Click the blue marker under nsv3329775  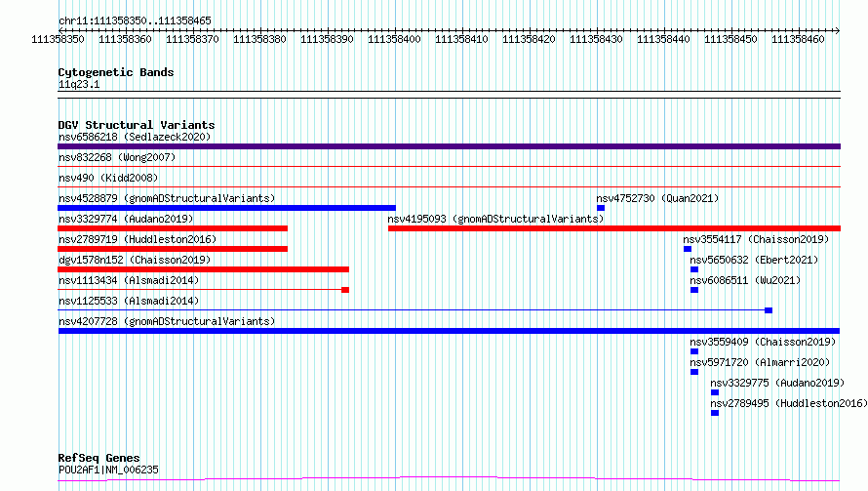coord(715,392)
